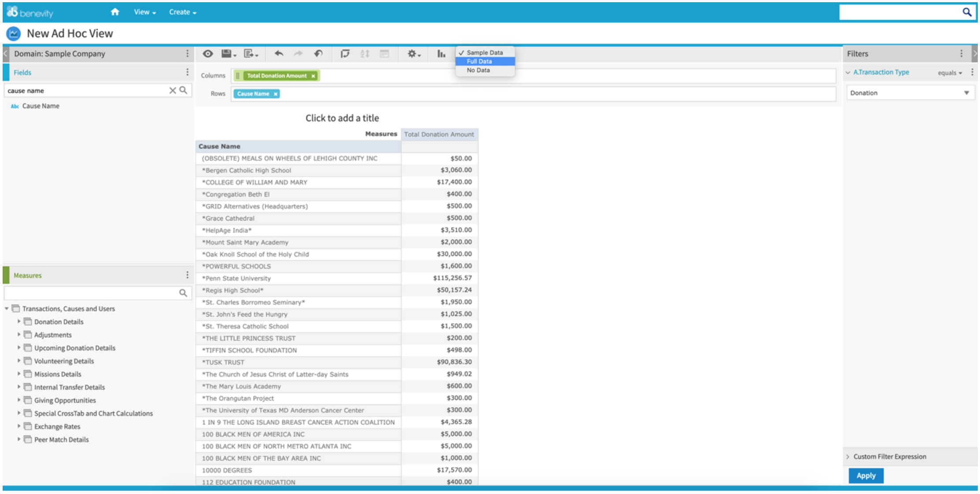Image resolution: width=980 pixels, height=494 pixels.
Task: Focus the cause name search field
Action: [x=86, y=90]
